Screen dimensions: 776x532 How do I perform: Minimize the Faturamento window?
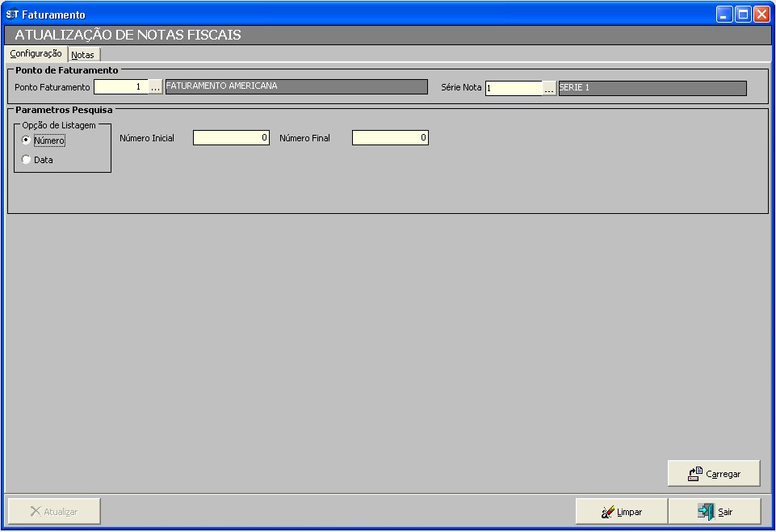coord(724,15)
